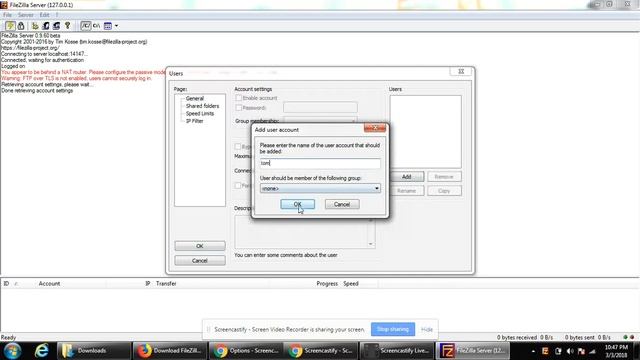Screen dimensions: 640x360
Task: Open the Windows Start menu orb
Action: (12, 351)
